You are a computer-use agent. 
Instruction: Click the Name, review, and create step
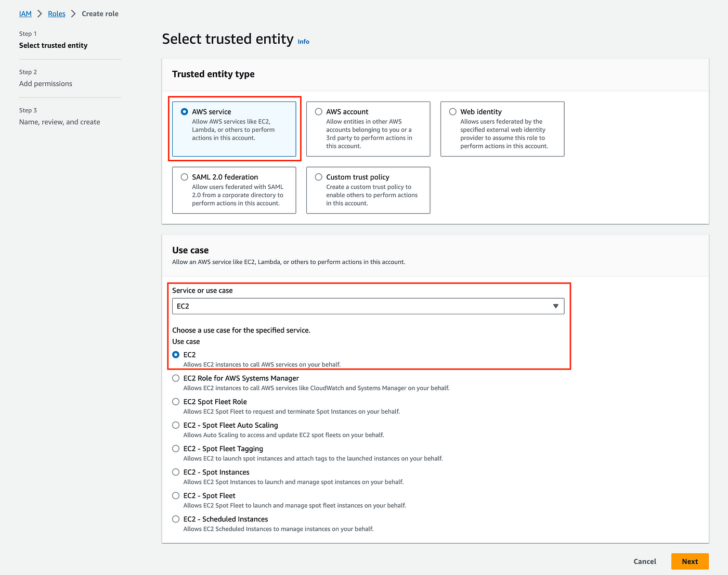[x=60, y=122]
